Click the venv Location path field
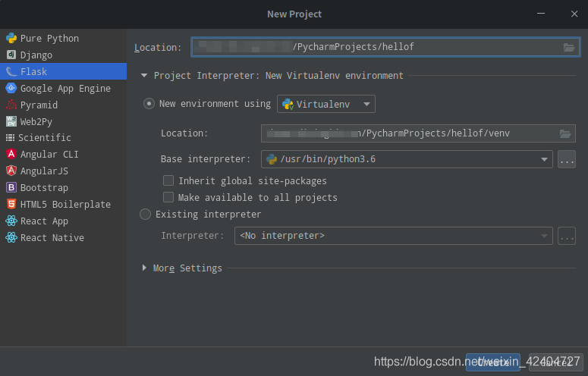Viewport: 588px width, 376px height. [x=418, y=133]
